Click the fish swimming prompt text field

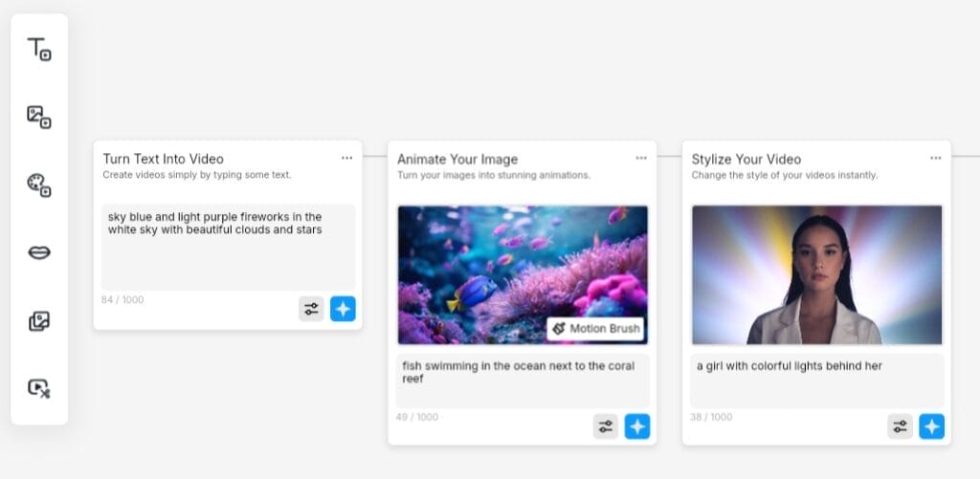[522, 380]
